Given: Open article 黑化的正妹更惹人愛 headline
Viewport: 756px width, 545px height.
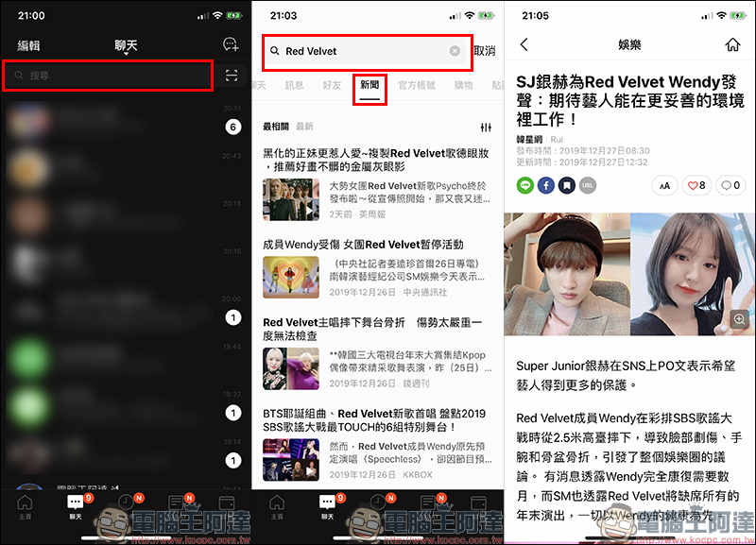Looking at the screenshot, I should tap(376, 160).
